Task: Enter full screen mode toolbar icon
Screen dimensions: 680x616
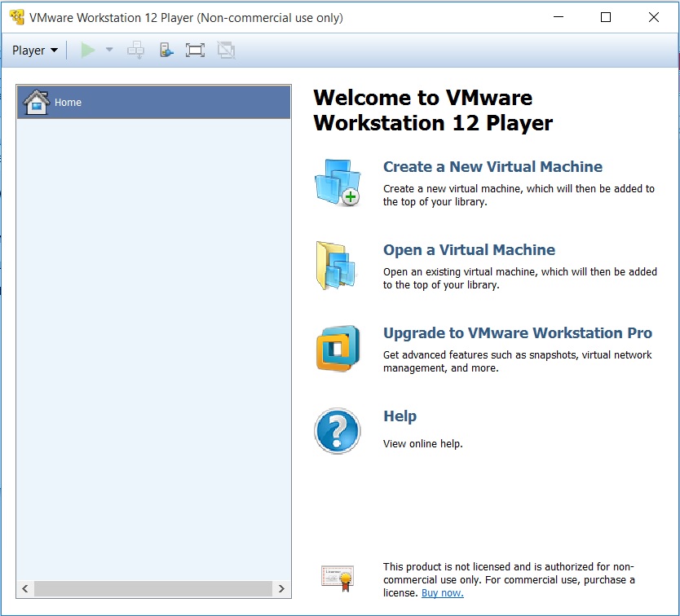Action: tap(195, 51)
